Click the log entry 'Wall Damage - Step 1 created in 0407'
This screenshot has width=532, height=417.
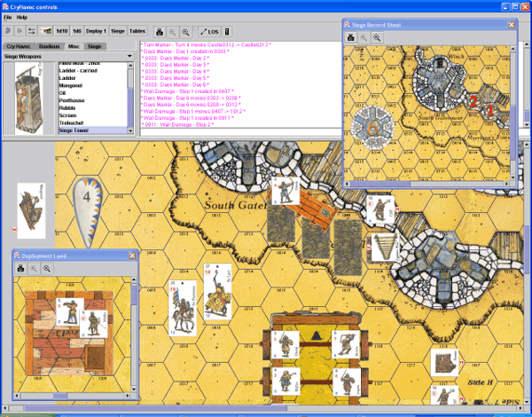coord(187,91)
